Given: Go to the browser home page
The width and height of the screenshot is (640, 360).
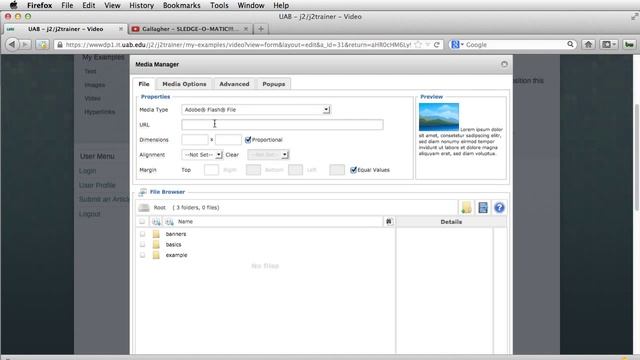Looking at the screenshot, I should point(588,44).
